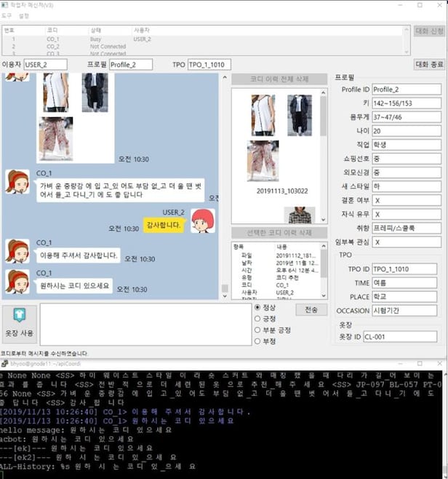Click CO_1 avatar beside 원하시는 코디 있으세요
This screenshot has width=448, height=479.
tap(17, 282)
